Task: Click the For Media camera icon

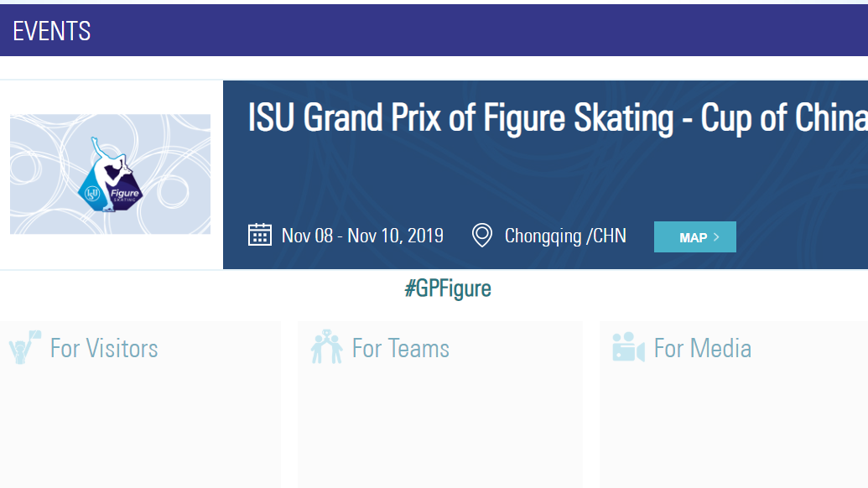Action: click(x=628, y=347)
